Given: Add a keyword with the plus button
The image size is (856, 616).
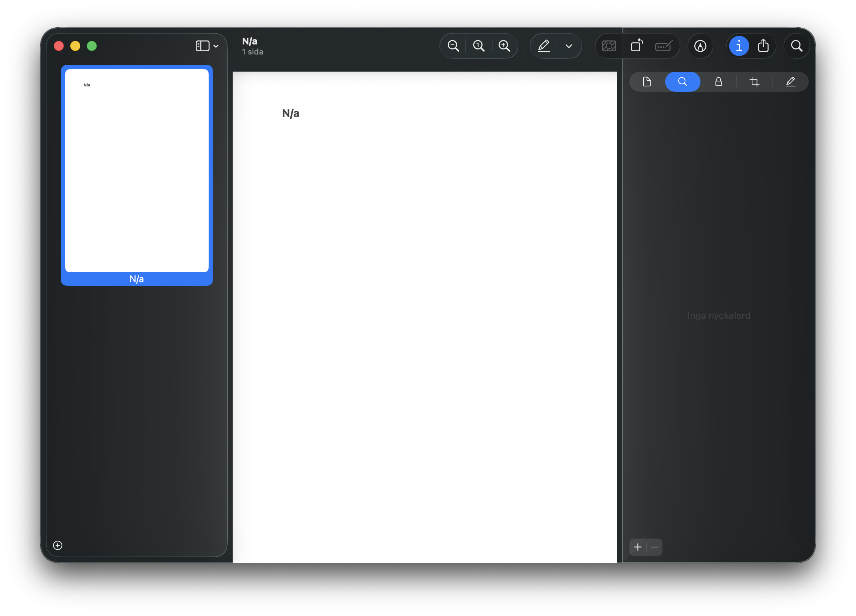Looking at the screenshot, I should (x=638, y=547).
